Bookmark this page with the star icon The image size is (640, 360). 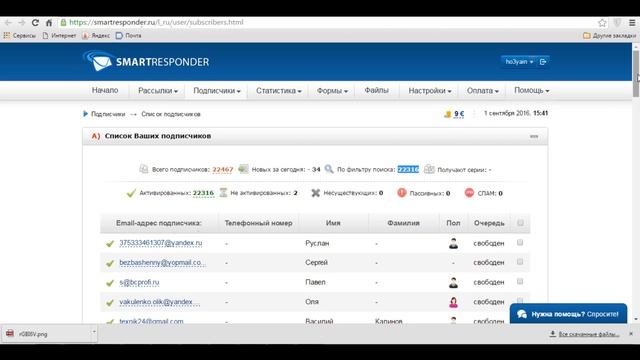602,22
